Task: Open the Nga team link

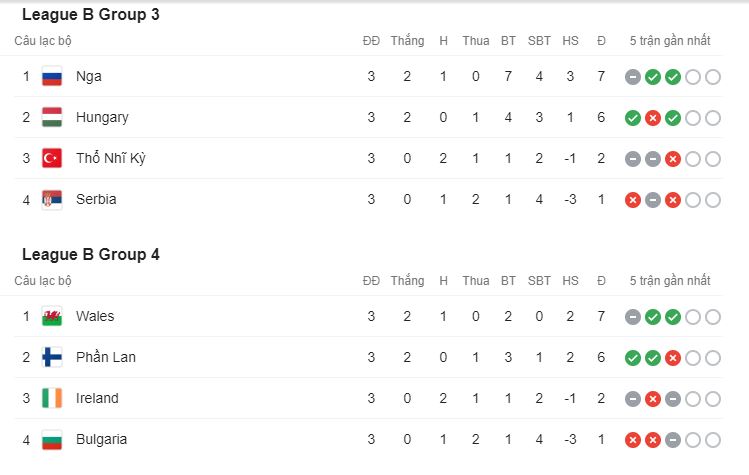Action: 89,76
